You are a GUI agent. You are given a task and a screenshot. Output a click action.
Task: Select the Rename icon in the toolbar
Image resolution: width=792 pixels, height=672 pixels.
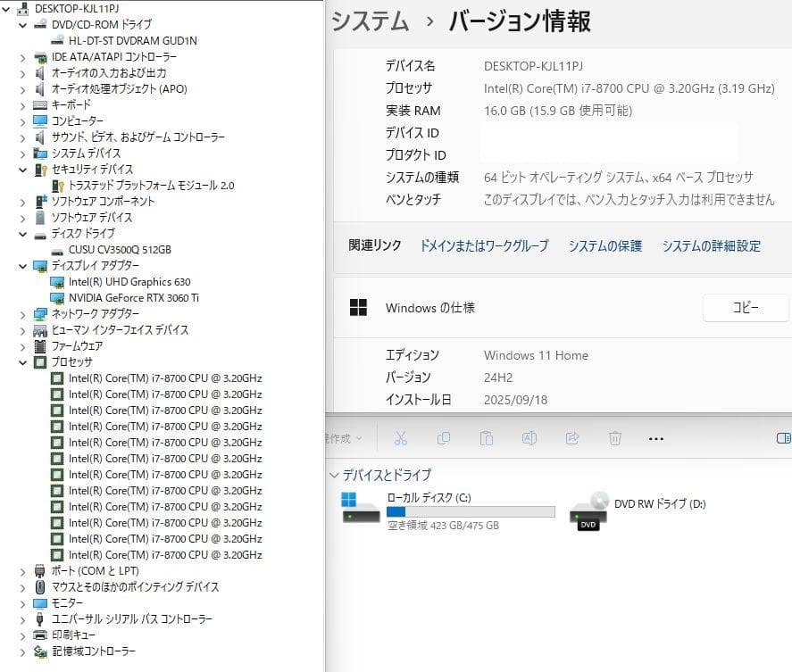[529, 438]
